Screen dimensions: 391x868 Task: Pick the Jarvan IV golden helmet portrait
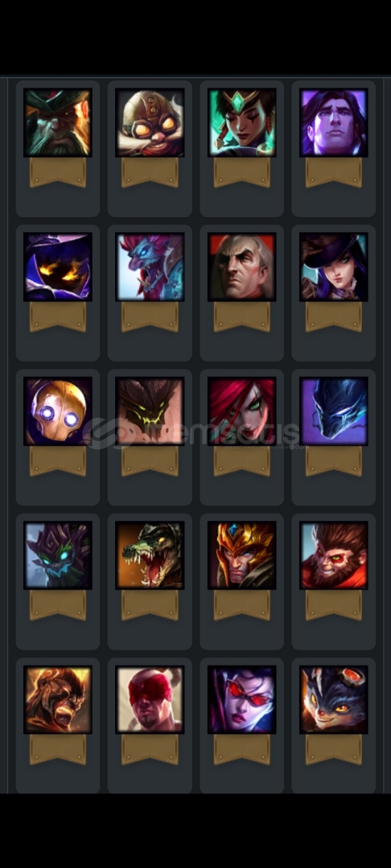(242, 555)
